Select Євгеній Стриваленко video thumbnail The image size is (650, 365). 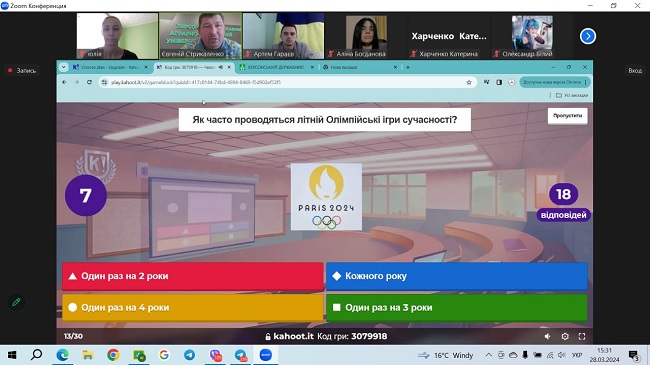[200, 36]
